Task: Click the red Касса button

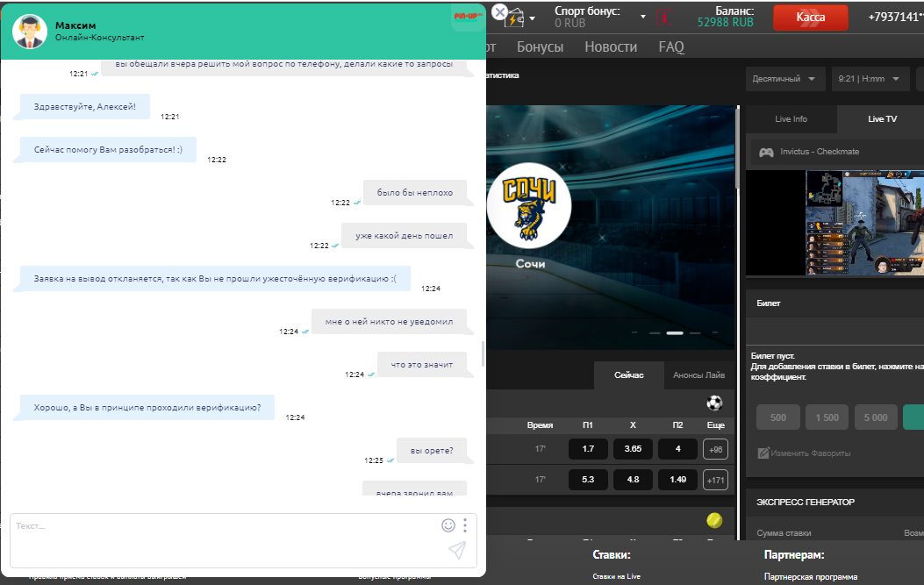Action: pos(810,18)
